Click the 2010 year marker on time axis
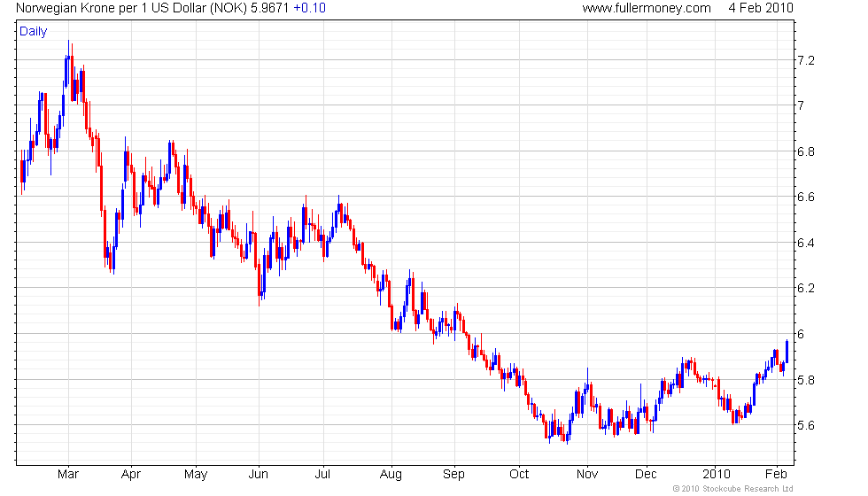The height and width of the screenshot is (496, 868). tap(717, 473)
